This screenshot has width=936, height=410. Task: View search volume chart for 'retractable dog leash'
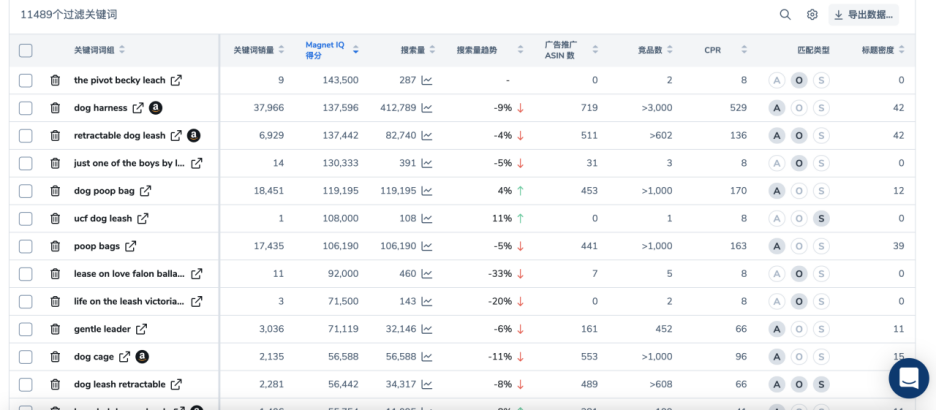[x=427, y=136]
